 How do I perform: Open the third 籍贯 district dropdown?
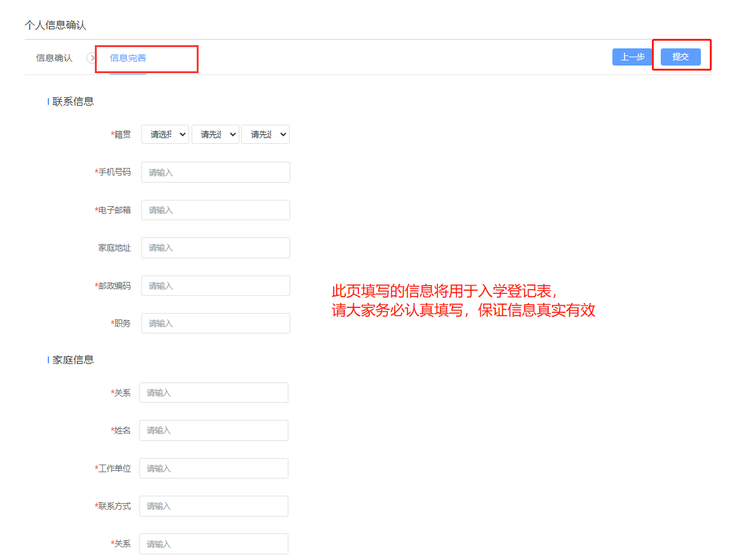point(265,135)
